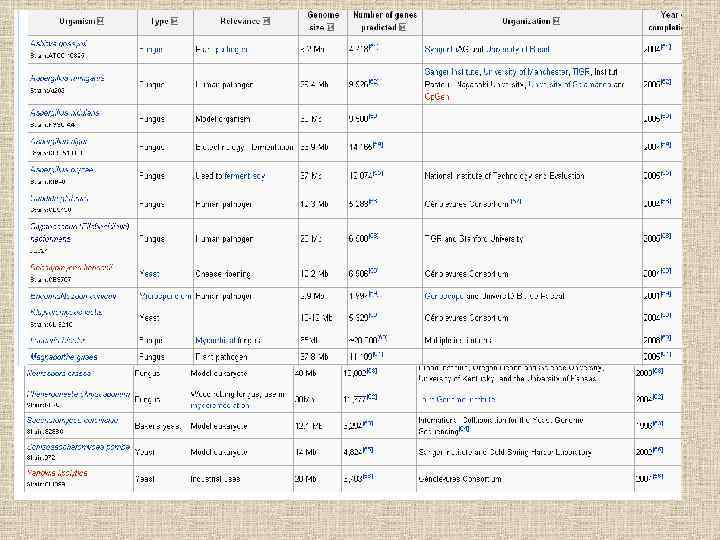
Task: Open citation next to 14,165 genes for Aspergillus niger
Action: 378,145
